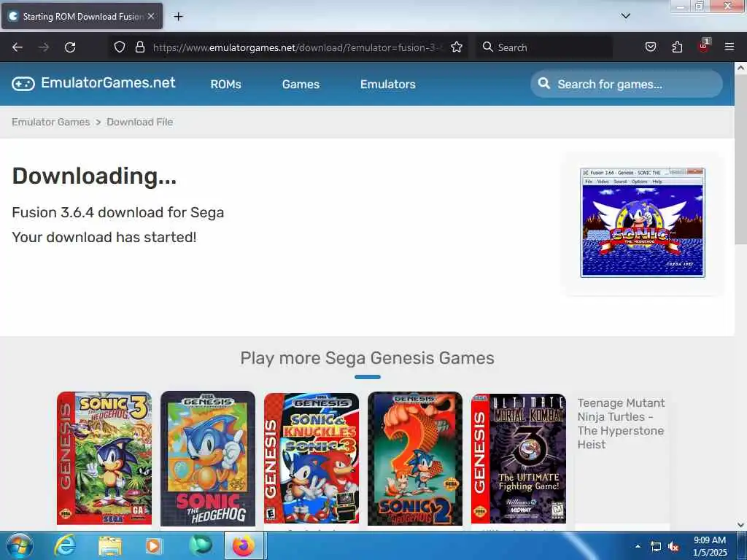Open the Fusion Sonic screenshot thumbnail
Viewport: 747px width, 560px height.
tap(642, 222)
